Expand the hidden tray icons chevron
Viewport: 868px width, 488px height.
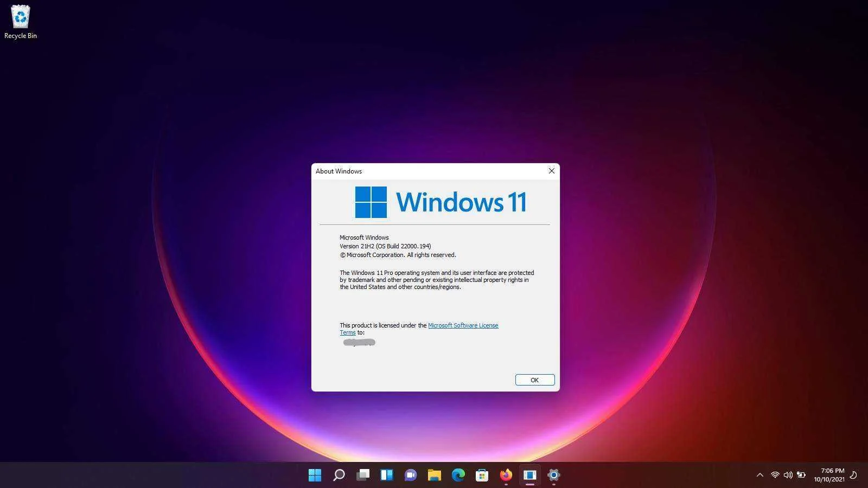[x=759, y=475]
